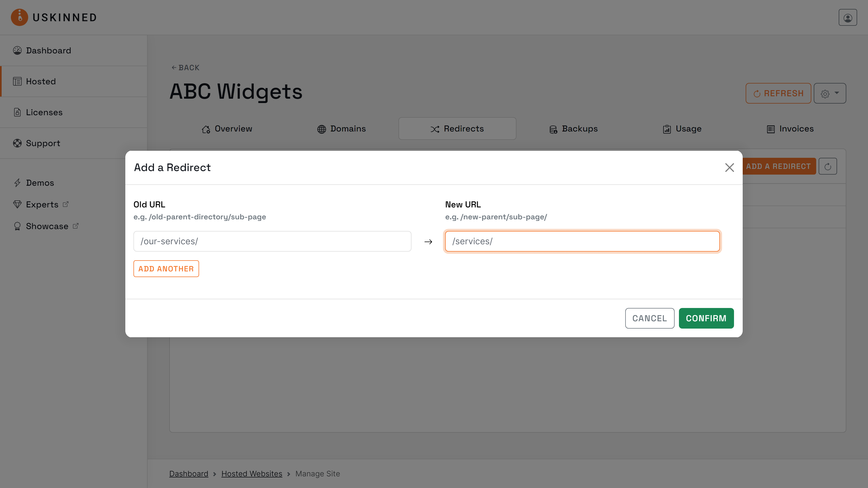Open the user account icon

pyautogui.click(x=847, y=17)
